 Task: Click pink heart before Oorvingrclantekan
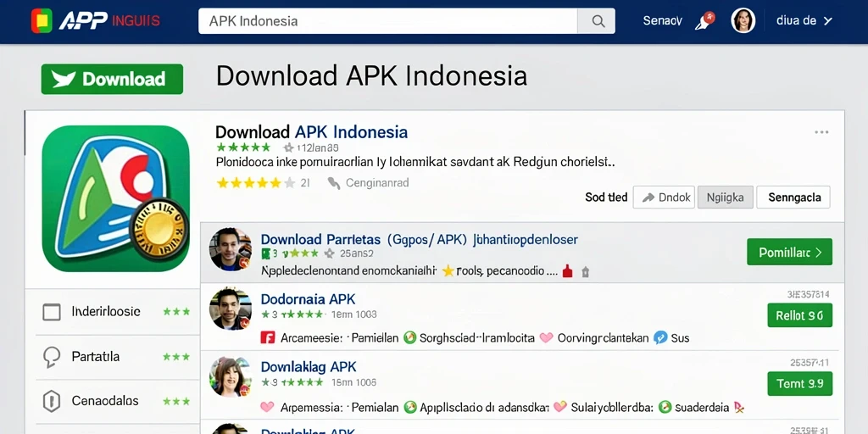(547, 337)
